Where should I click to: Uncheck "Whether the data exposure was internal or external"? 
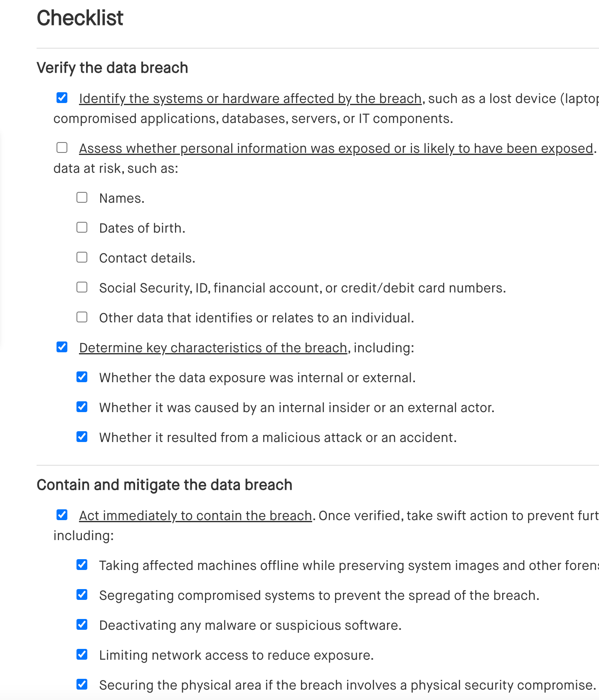tap(82, 377)
